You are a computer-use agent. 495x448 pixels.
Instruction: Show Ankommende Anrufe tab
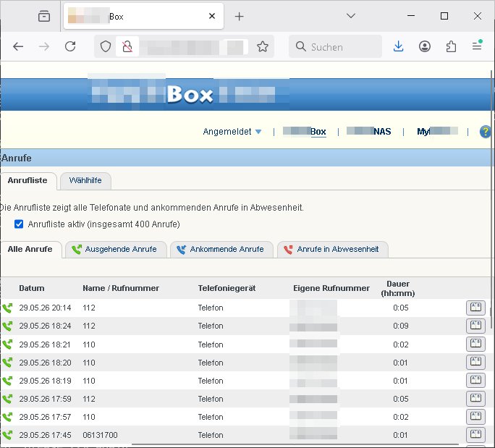click(x=221, y=250)
